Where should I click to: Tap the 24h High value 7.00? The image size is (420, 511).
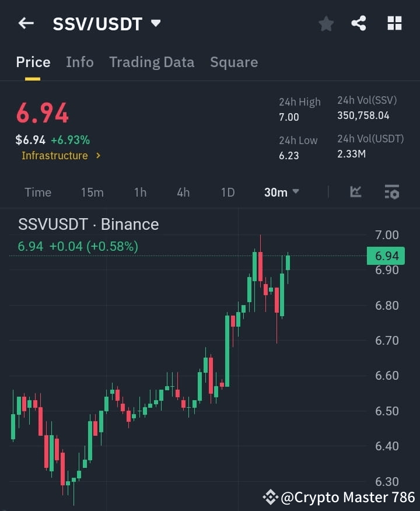click(289, 117)
